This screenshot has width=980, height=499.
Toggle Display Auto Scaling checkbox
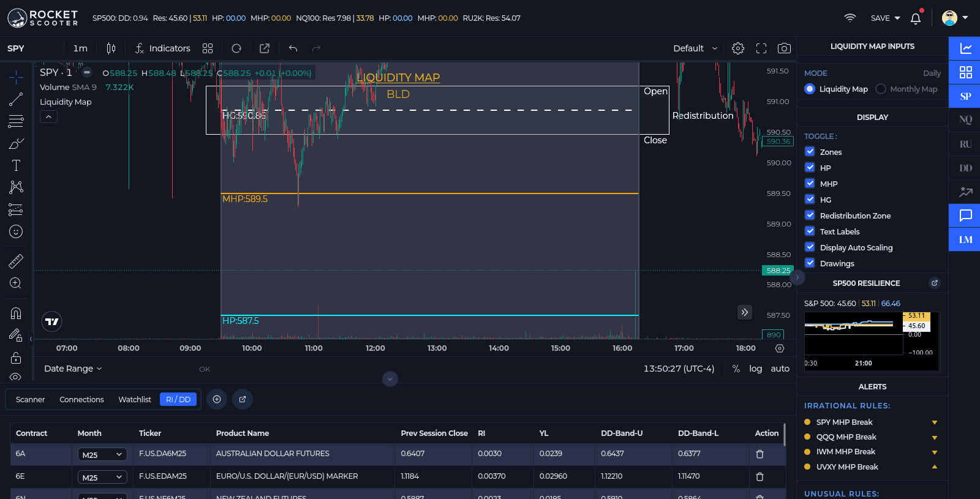click(x=810, y=247)
